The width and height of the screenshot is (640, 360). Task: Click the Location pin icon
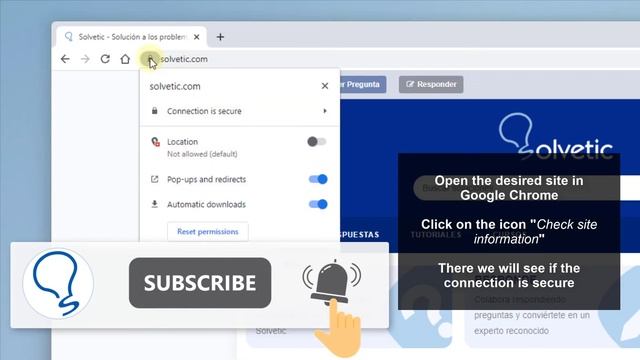click(155, 142)
